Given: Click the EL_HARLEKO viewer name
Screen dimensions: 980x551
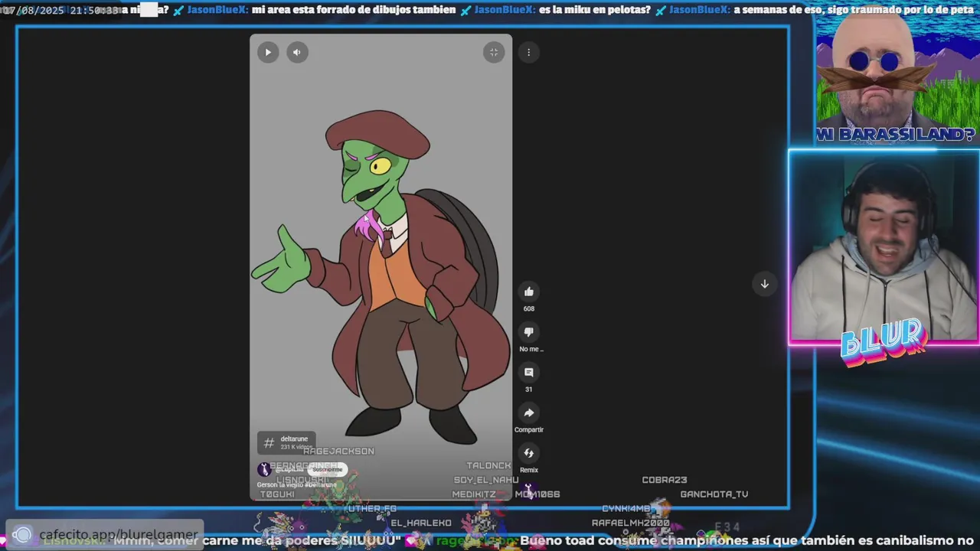Looking at the screenshot, I should [421, 523].
